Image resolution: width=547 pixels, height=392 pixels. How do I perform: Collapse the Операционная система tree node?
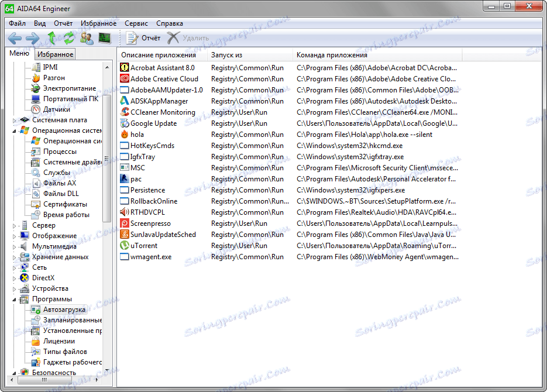pos(15,131)
